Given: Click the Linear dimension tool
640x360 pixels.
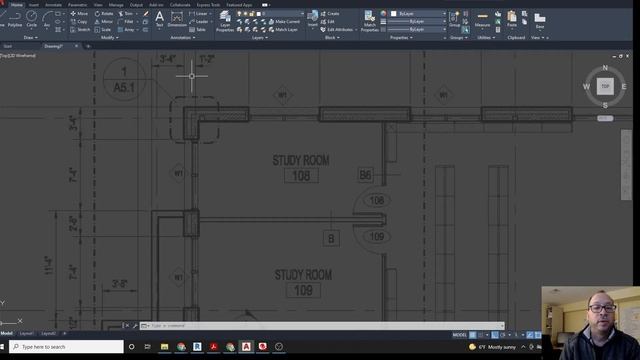Looking at the screenshot, I should coord(199,13).
